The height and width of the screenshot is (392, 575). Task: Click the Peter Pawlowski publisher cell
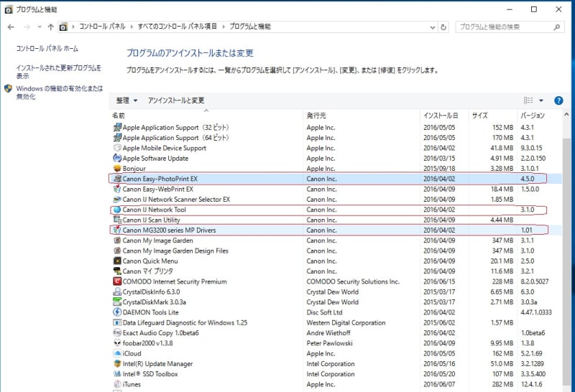point(329,343)
